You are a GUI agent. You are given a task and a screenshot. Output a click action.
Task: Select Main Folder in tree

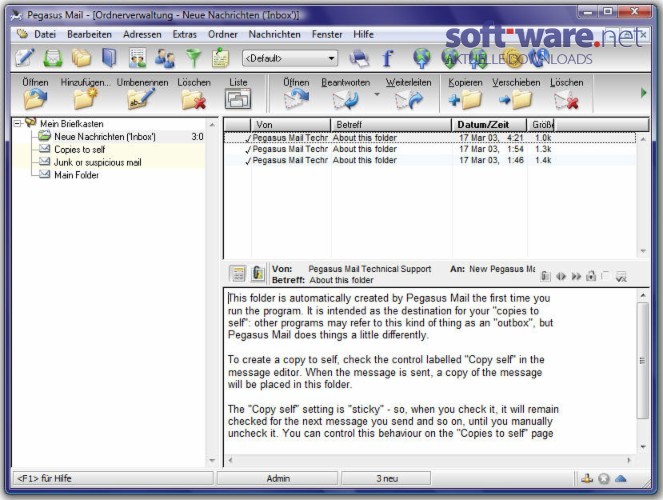76,175
